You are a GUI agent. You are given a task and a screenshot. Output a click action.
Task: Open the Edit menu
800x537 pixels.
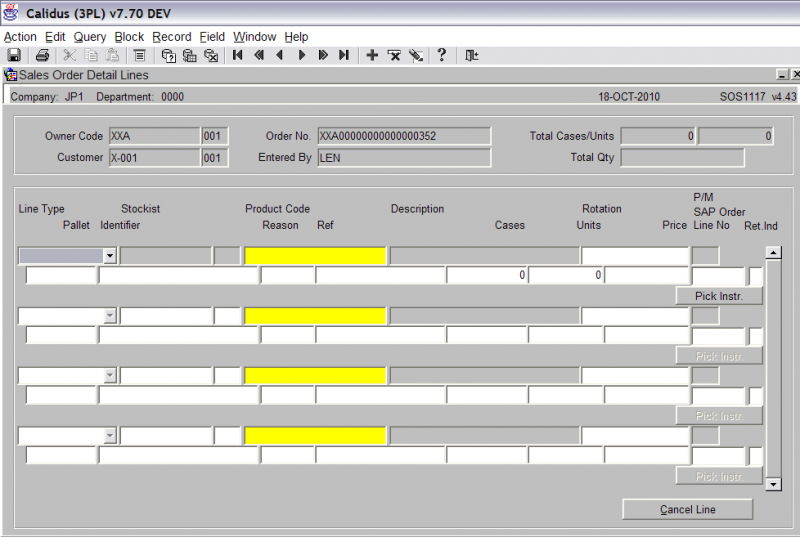(x=55, y=37)
